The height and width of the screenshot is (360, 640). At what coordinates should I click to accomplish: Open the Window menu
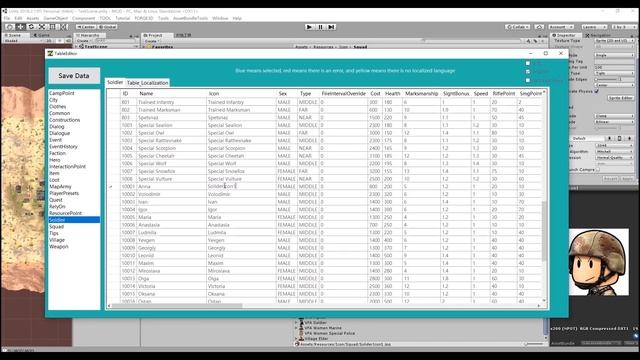pos(220,18)
